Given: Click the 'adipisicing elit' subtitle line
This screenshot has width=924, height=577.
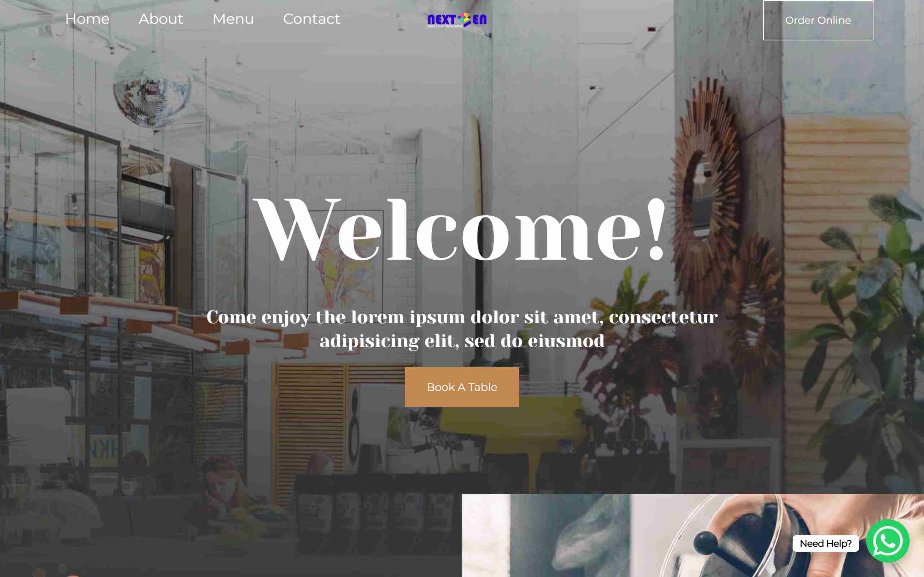Looking at the screenshot, I should (x=462, y=341).
